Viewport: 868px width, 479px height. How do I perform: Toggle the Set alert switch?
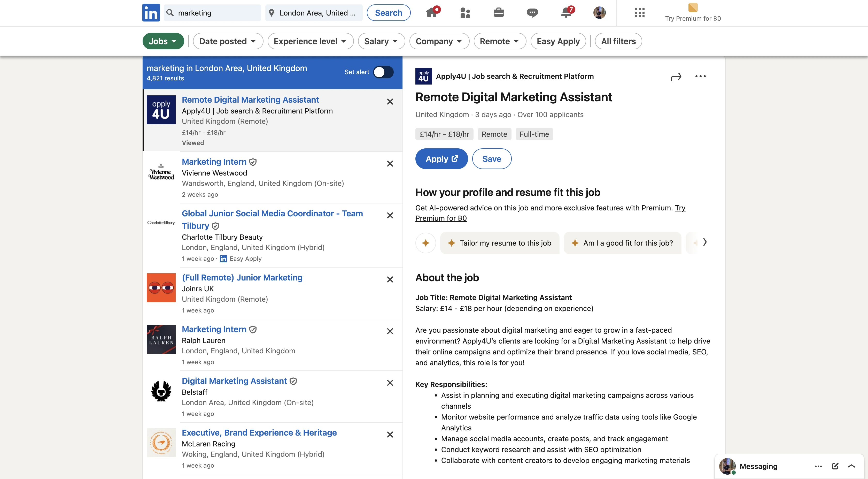tap(383, 72)
